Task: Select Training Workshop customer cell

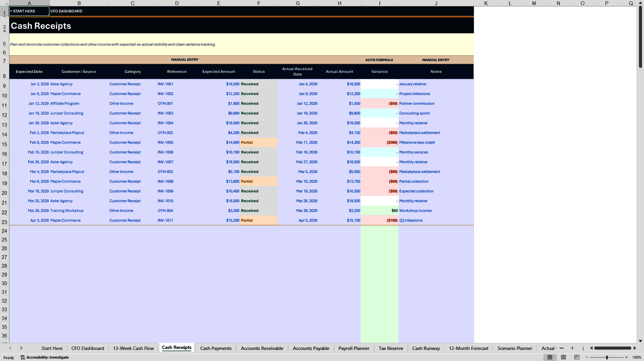Action: 79,210
